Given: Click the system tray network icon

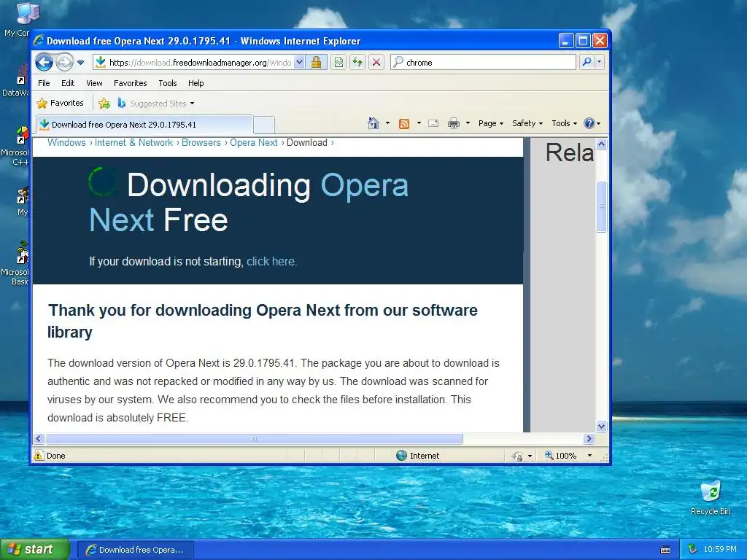Looking at the screenshot, I should [x=693, y=550].
